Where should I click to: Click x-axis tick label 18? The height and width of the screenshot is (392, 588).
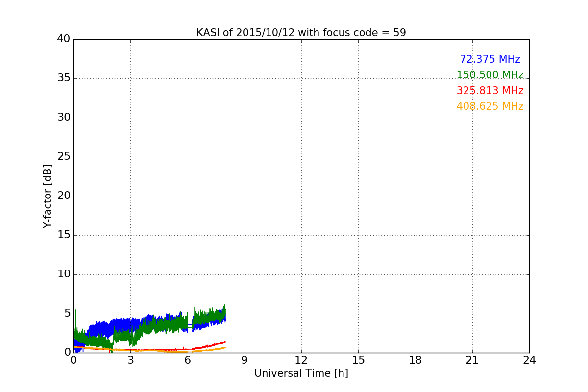pos(415,360)
